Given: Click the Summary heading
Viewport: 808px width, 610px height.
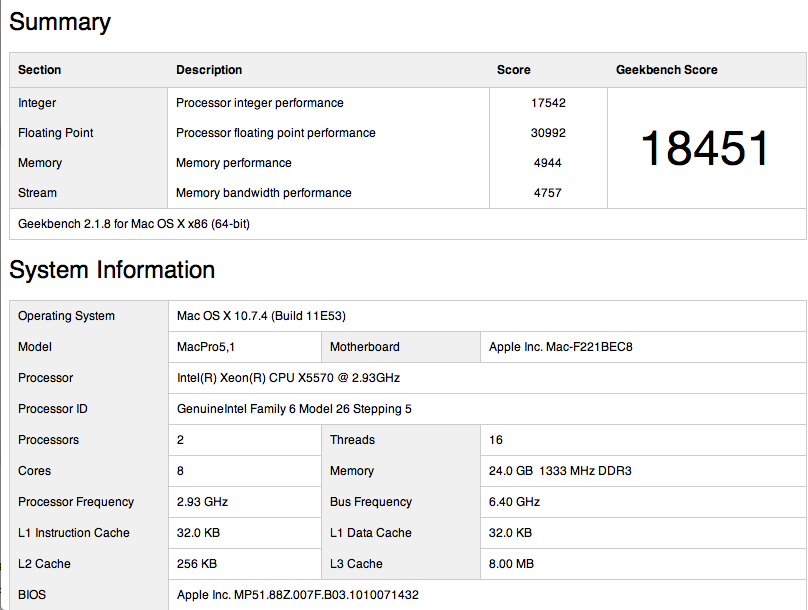Looking at the screenshot, I should pyautogui.click(x=60, y=23).
